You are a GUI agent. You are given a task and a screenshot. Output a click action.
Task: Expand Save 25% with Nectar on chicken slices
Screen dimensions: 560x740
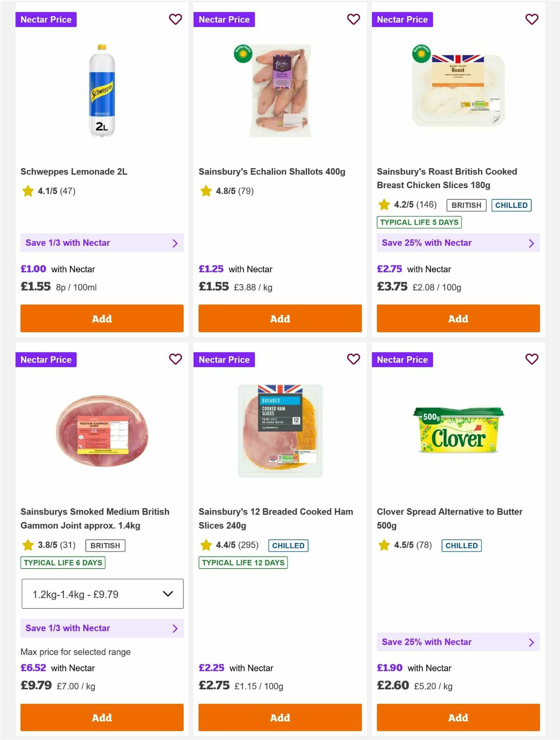pos(458,243)
